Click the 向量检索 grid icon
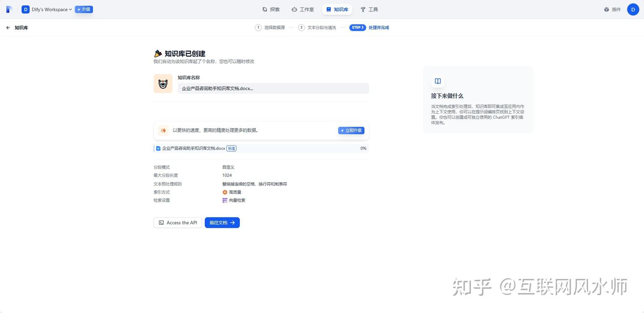The width and height of the screenshot is (644, 313). (x=225, y=200)
